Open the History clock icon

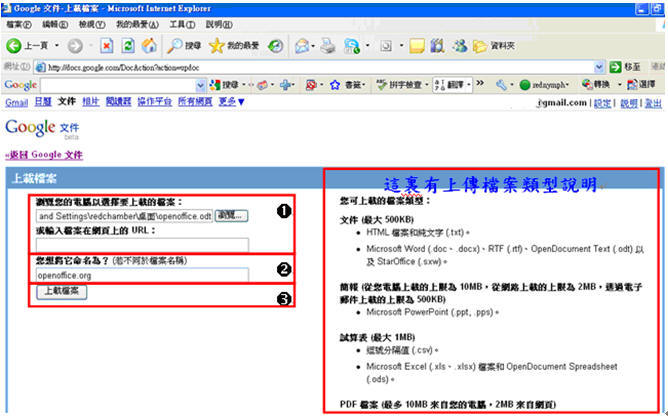pyautogui.click(x=275, y=46)
